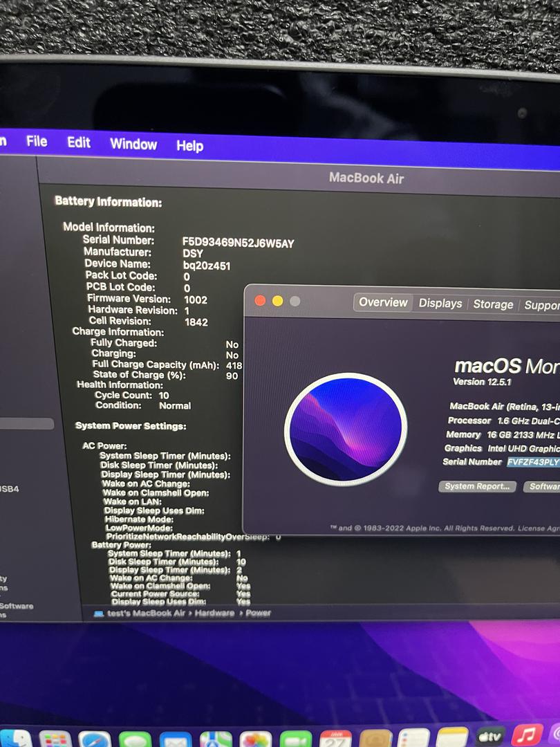Minimize the About This Mac window
The image size is (560, 747).
(278, 301)
